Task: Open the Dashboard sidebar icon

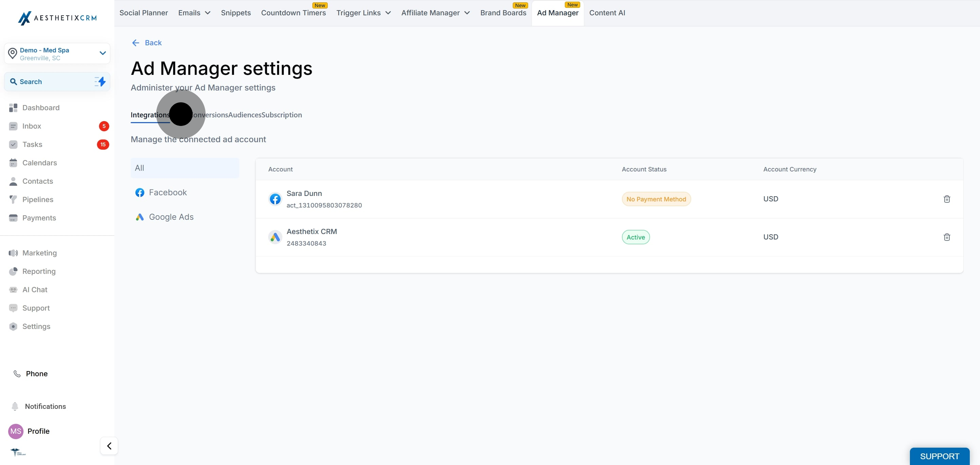Action: [x=13, y=107]
